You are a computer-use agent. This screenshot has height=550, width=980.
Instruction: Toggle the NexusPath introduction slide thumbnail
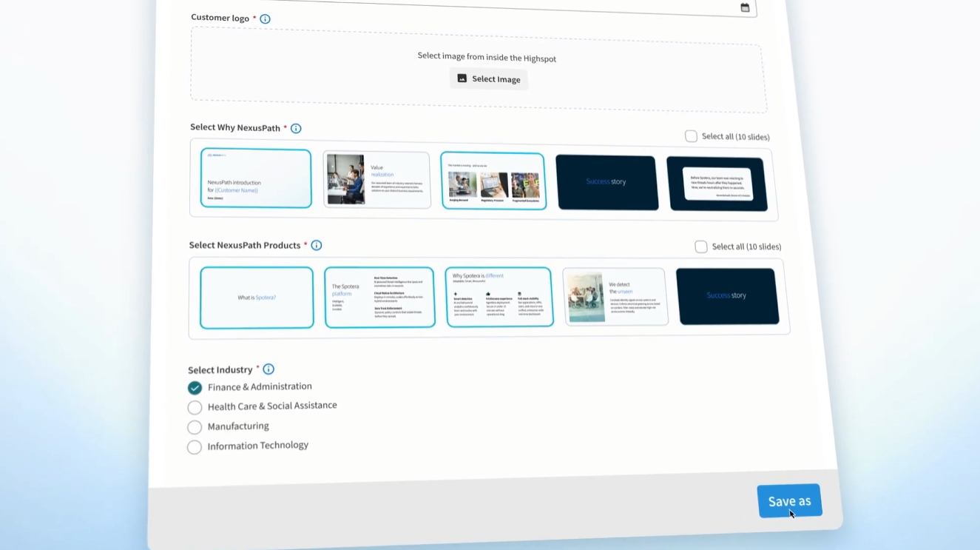[256, 178]
